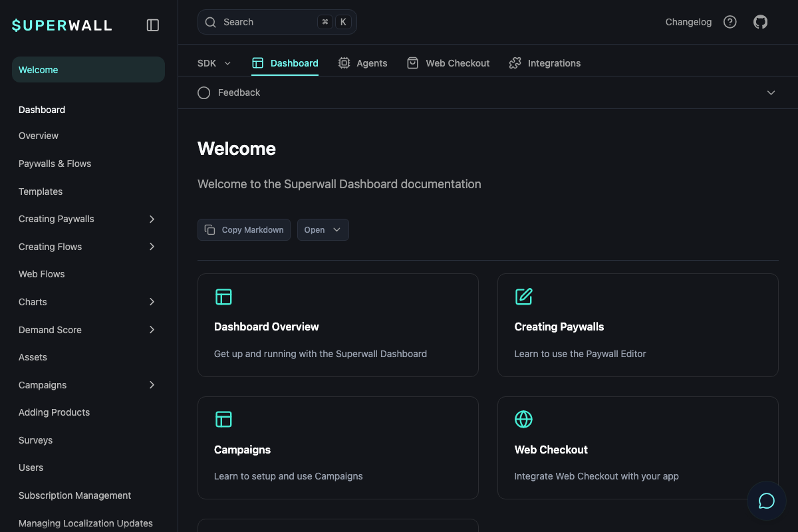Open the chat bubble widget

tap(767, 501)
